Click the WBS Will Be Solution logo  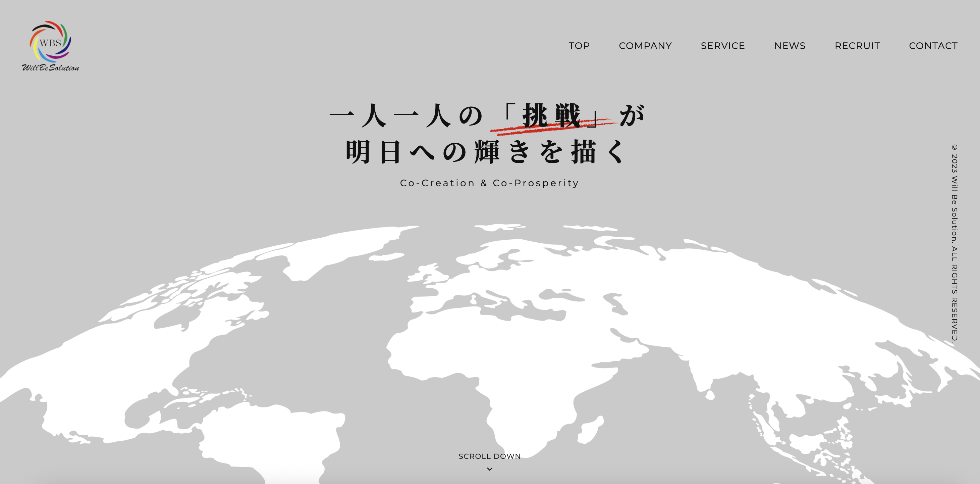click(51, 46)
